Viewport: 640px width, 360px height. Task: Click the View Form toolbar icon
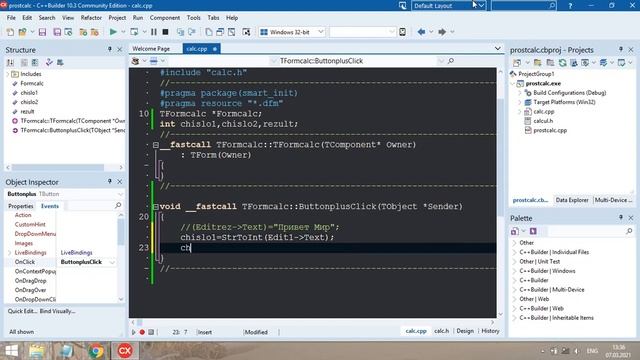220,32
